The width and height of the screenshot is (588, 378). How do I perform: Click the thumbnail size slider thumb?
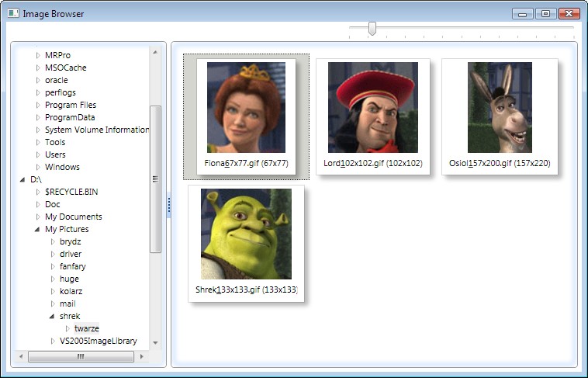pos(372,29)
